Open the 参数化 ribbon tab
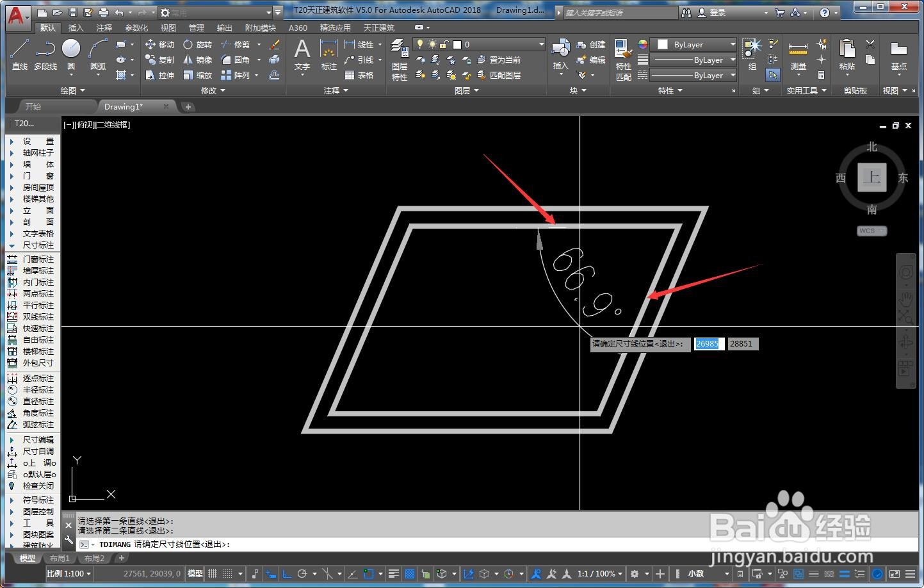 pyautogui.click(x=136, y=28)
